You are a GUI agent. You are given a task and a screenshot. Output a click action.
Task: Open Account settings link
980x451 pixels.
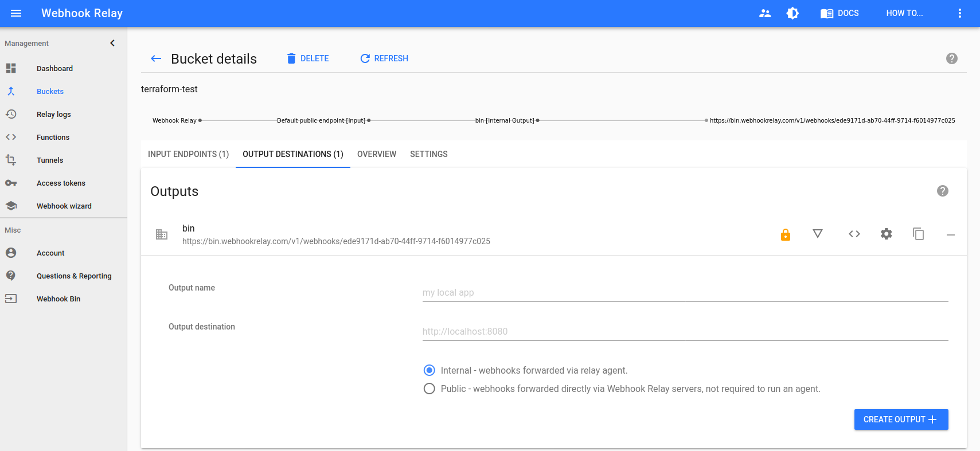[50, 253]
